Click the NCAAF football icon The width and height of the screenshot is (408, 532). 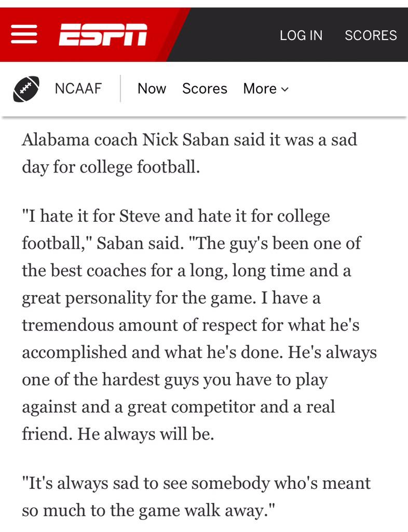26,89
